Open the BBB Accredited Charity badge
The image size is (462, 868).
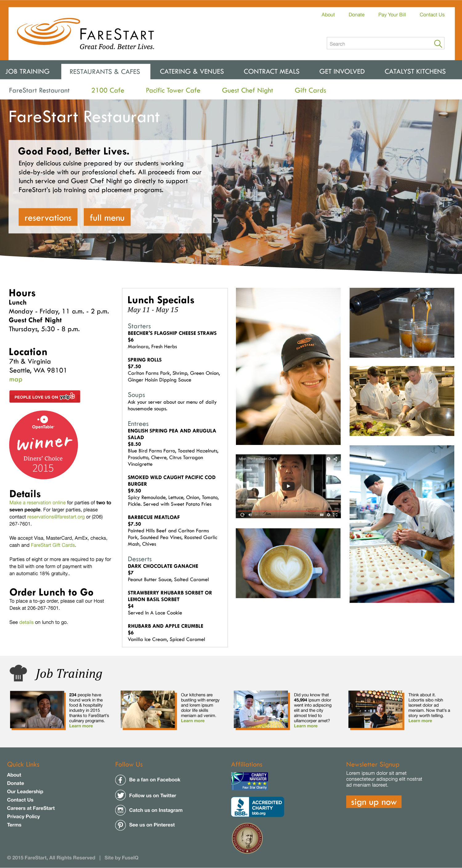257,807
